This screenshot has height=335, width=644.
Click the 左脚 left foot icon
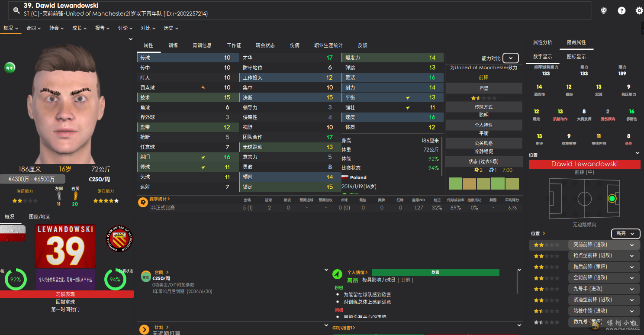tap(59, 196)
